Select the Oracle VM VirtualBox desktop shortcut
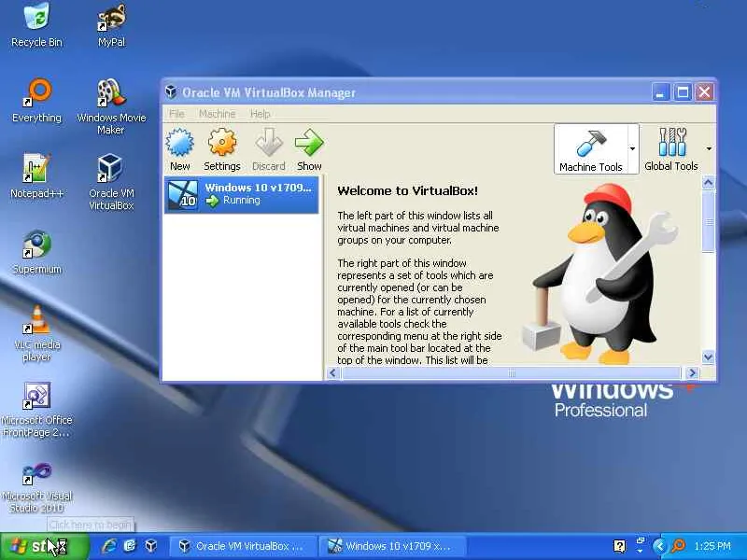Screen dimensions: 747x560 [111, 182]
